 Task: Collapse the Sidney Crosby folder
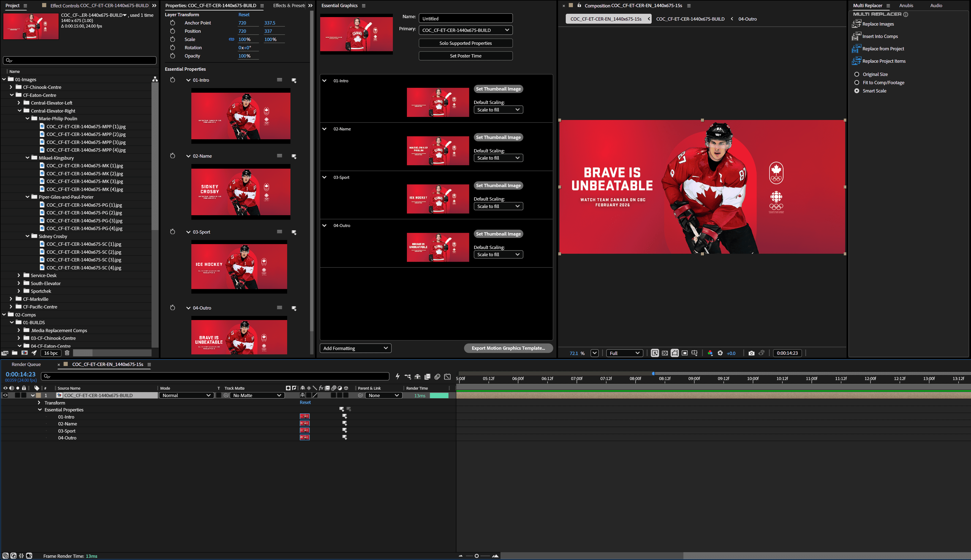point(27,236)
